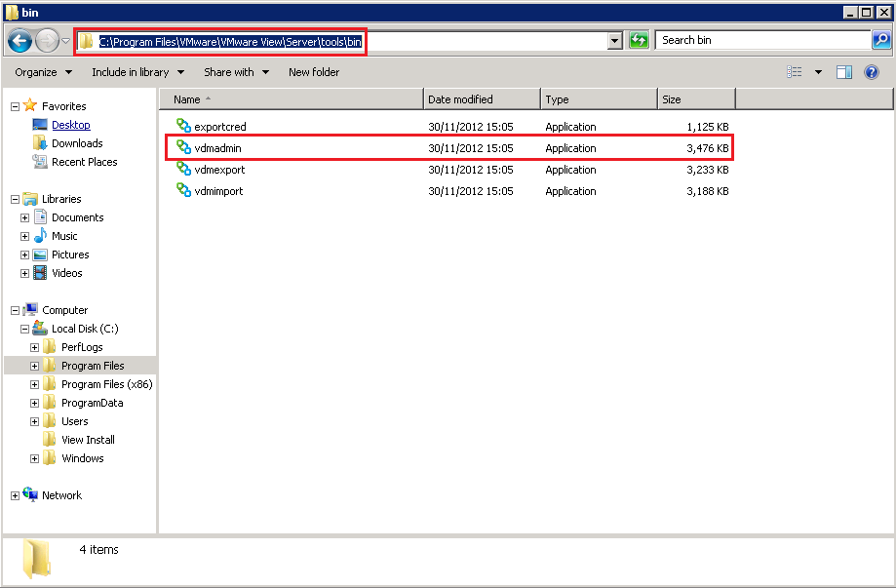
Task: Expand the Network tree node
Action: point(15,495)
